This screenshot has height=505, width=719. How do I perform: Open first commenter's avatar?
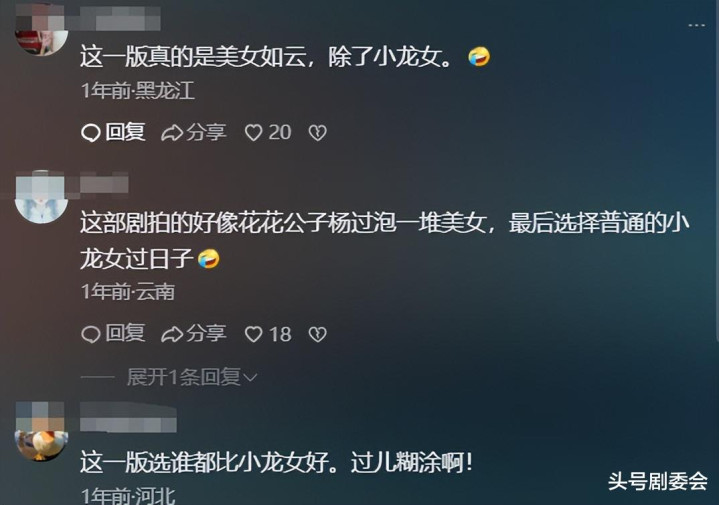pyautogui.click(x=41, y=30)
